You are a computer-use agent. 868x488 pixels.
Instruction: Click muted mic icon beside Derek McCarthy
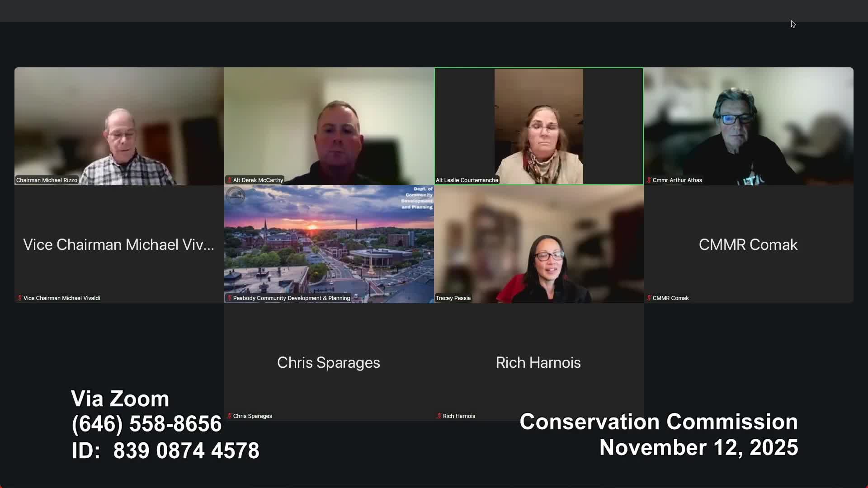[x=229, y=180]
